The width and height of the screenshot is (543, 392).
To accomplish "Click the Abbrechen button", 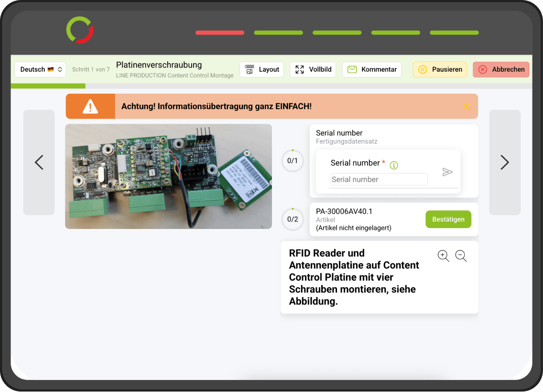I will (x=501, y=69).
